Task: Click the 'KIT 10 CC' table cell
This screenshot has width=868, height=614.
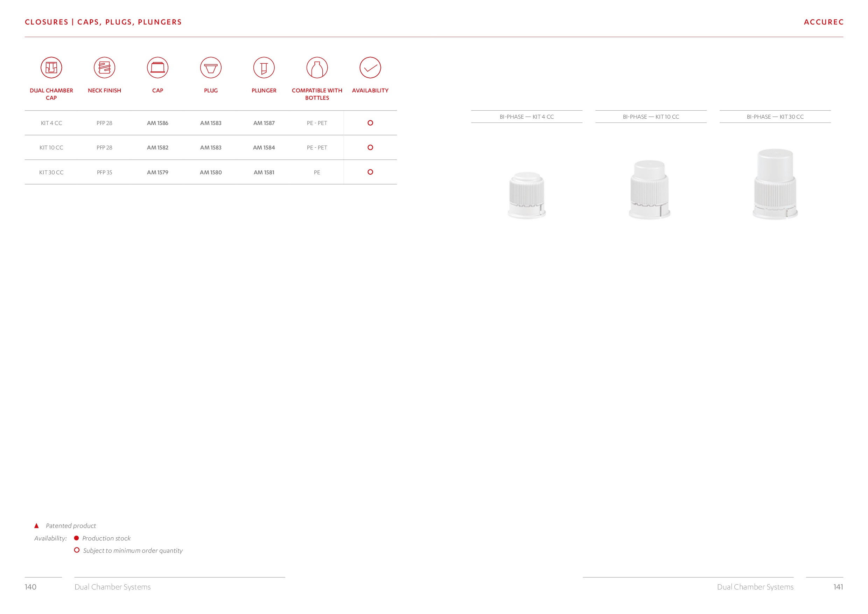Action: [x=51, y=148]
